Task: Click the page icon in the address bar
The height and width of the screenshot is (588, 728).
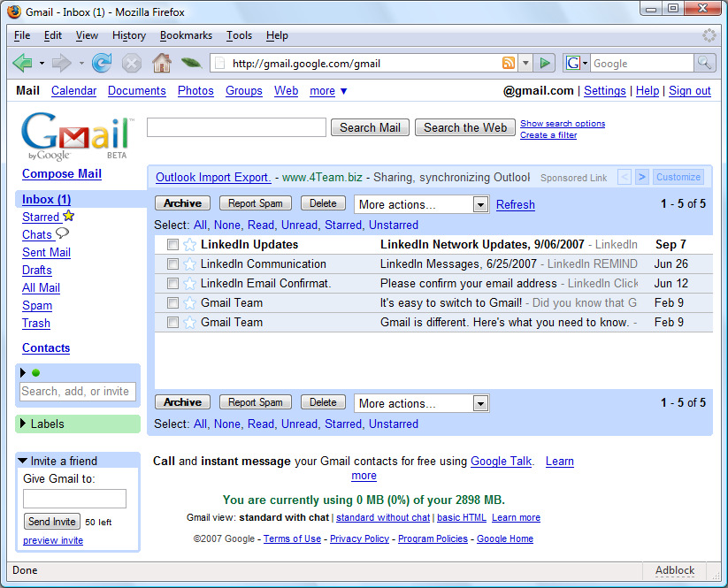Action: point(220,63)
